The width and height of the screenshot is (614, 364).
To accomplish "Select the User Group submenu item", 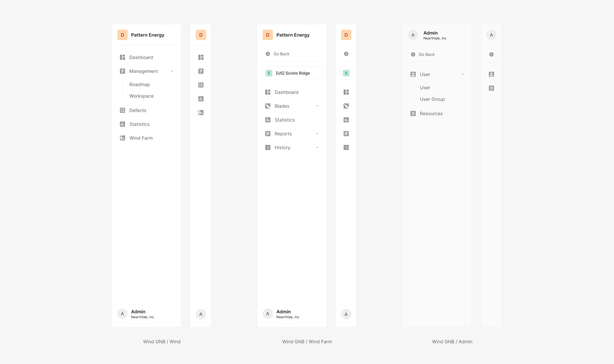I will tap(432, 99).
